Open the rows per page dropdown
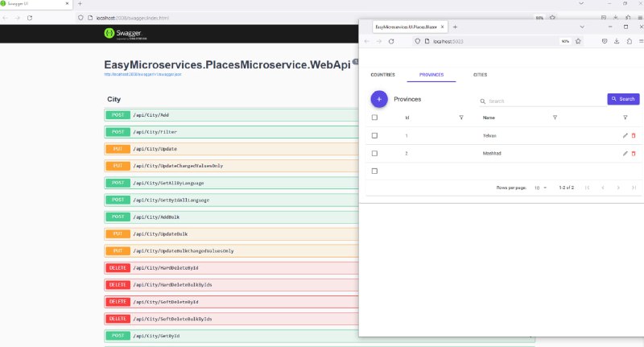644x347 pixels. [540, 188]
